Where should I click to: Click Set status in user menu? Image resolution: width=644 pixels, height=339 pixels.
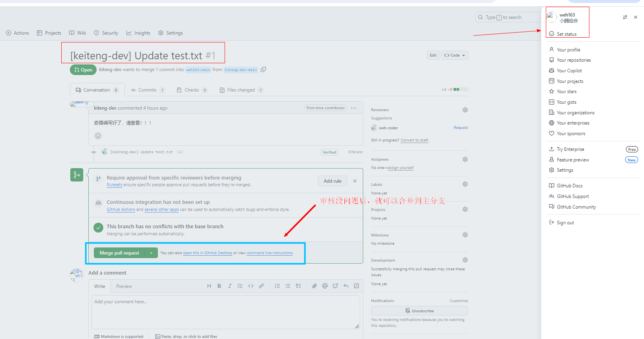[x=567, y=34]
